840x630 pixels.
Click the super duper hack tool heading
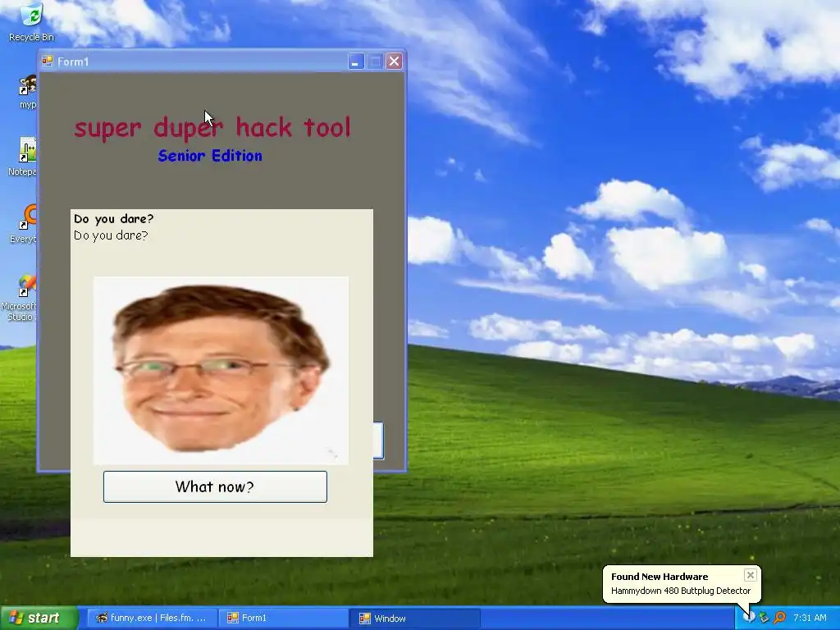tap(212, 127)
